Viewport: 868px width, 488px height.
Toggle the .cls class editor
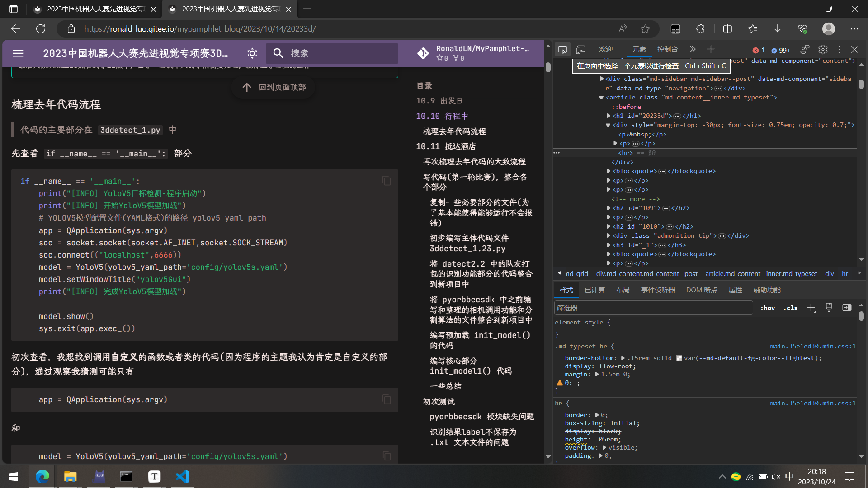790,308
